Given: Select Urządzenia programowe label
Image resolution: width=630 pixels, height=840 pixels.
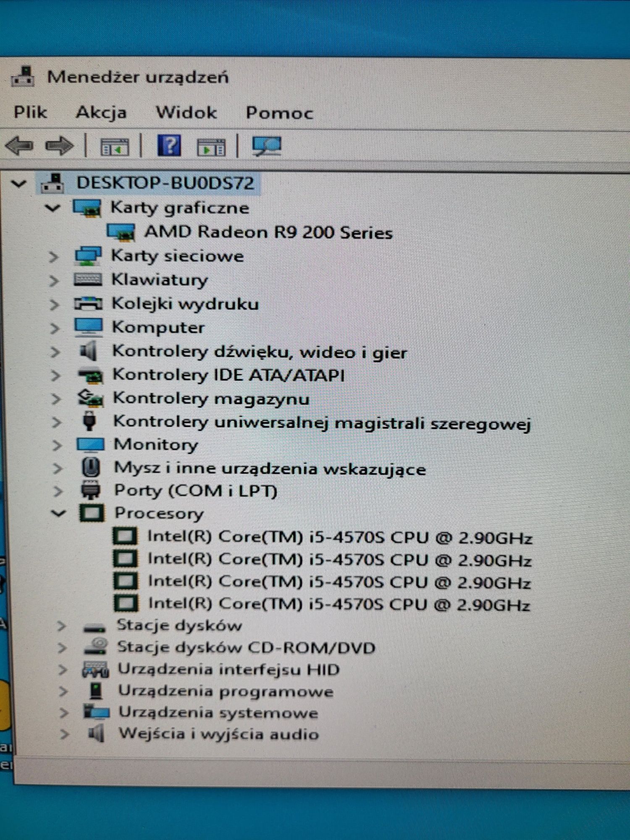Looking at the screenshot, I should coord(226,691).
